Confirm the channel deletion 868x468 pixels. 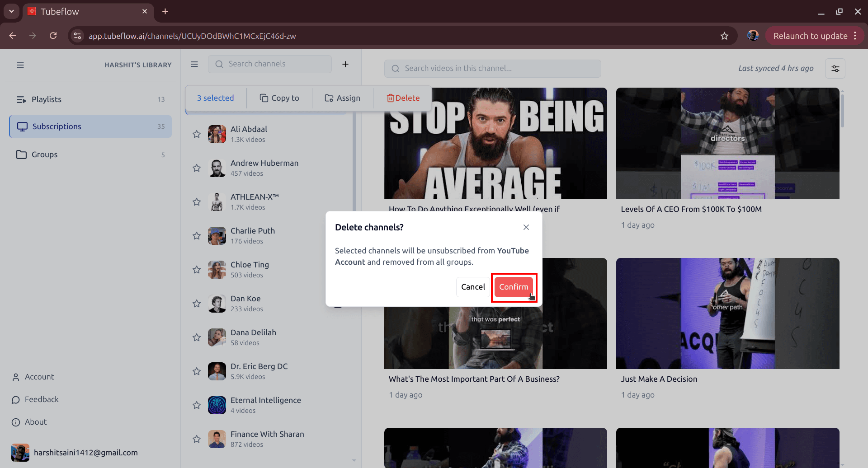coord(514,287)
